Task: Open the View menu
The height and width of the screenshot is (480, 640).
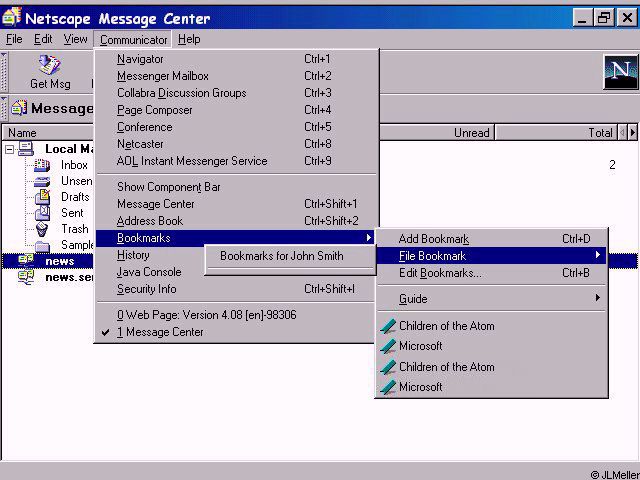Action: [x=75, y=39]
